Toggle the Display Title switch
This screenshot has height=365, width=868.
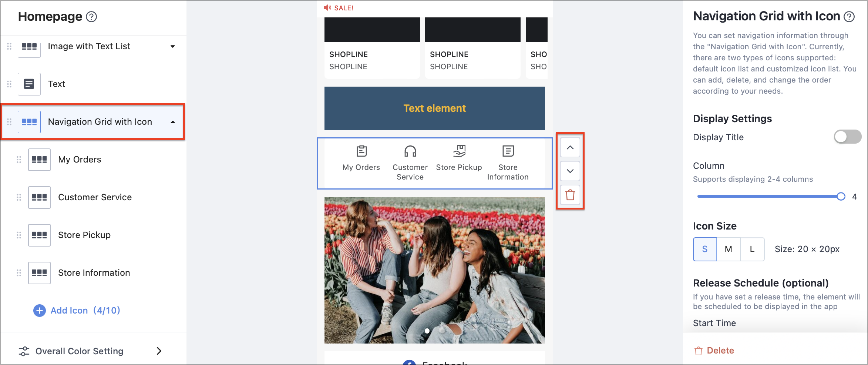coord(847,137)
